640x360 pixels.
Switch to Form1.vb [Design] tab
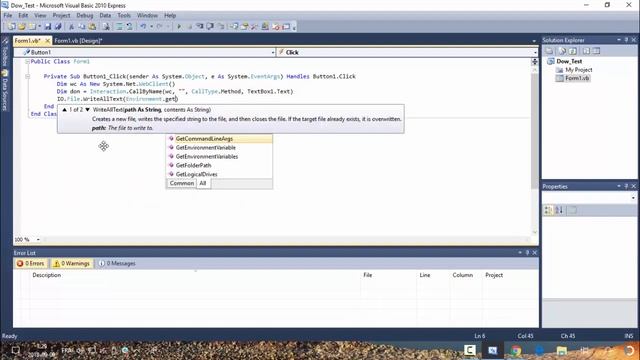pyautogui.click(x=78, y=41)
